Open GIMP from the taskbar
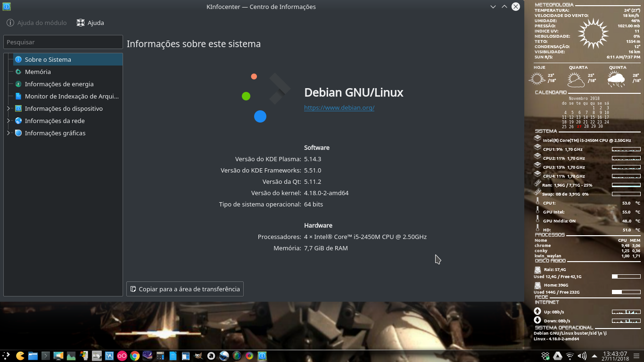Screen dimensions: 644x362 [x=198, y=356]
